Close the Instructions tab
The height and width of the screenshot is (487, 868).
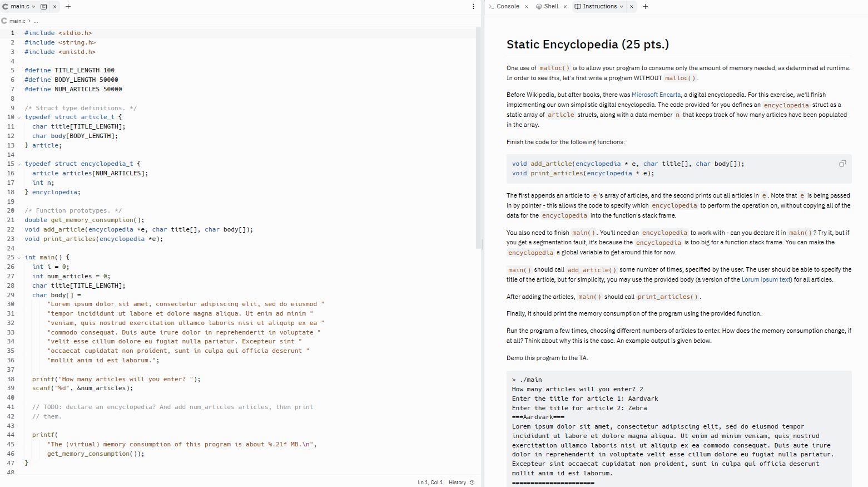[x=632, y=7]
